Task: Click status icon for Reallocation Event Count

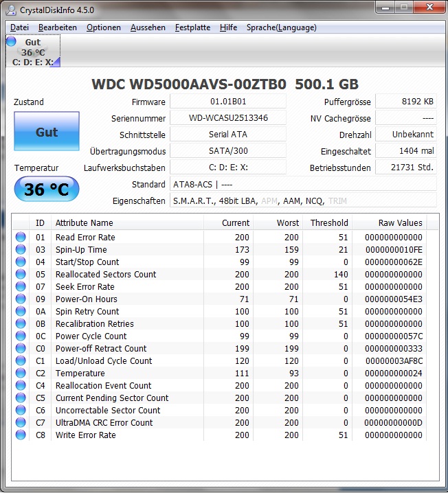Action: point(21,385)
